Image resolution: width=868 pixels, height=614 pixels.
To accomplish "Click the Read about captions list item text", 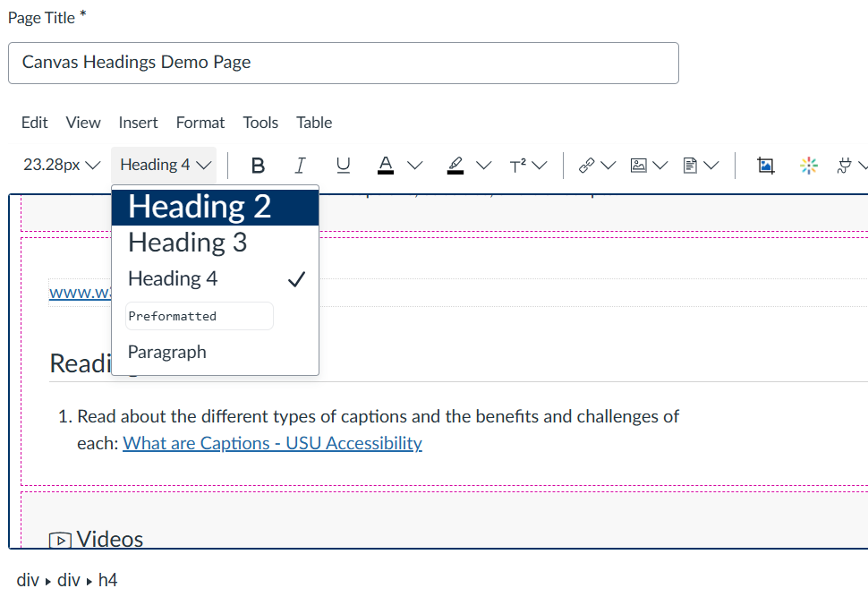I will pyautogui.click(x=378, y=430).
